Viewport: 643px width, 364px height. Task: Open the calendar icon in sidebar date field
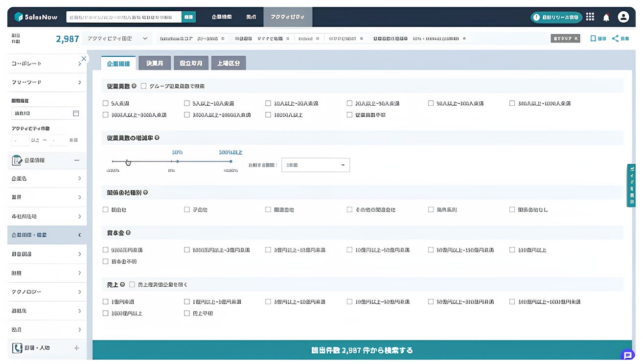click(x=76, y=114)
